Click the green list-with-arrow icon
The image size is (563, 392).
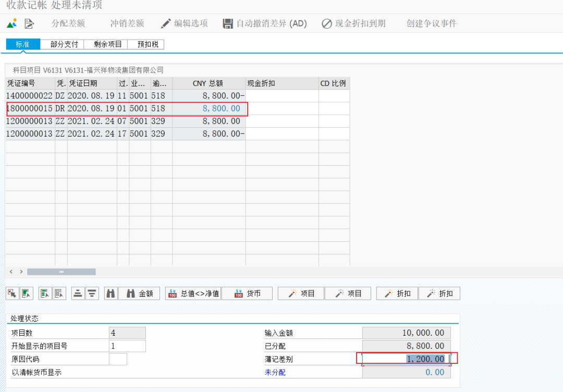point(45,293)
